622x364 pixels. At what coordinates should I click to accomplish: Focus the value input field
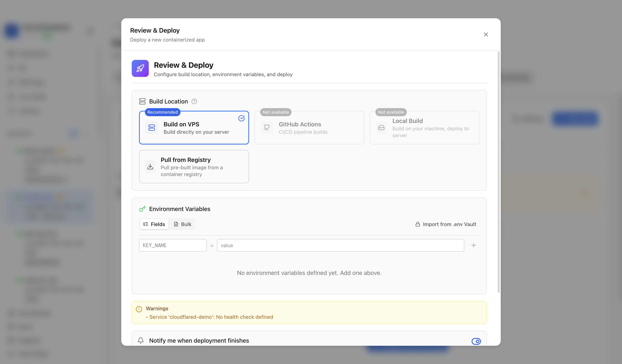(340, 245)
